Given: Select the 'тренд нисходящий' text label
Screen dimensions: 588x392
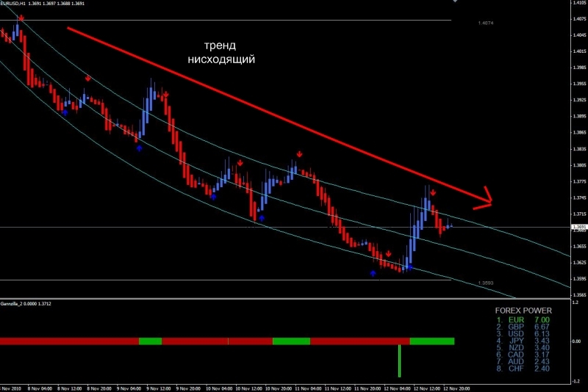Looking at the screenshot, I should tap(221, 51).
